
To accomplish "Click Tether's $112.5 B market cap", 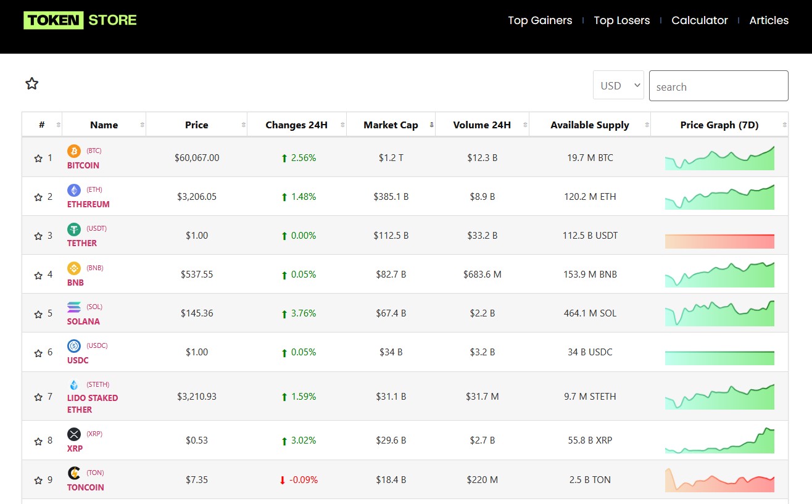I will 391,236.
